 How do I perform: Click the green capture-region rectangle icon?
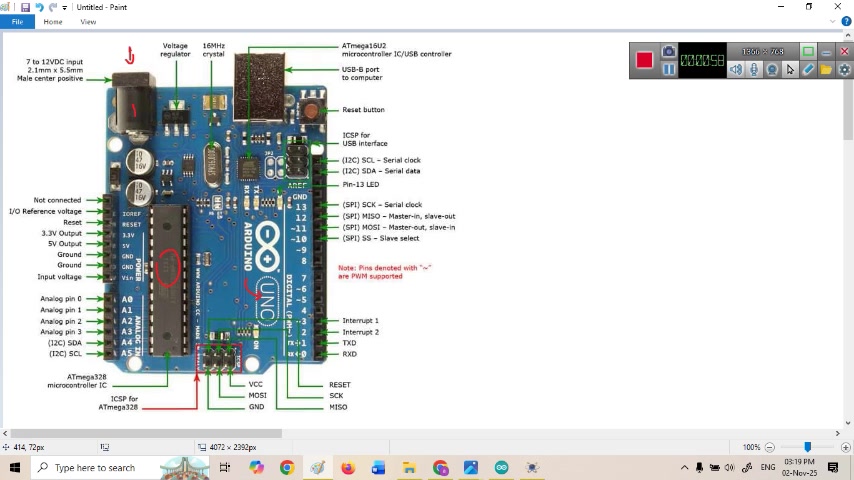pyautogui.click(x=808, y=52)
